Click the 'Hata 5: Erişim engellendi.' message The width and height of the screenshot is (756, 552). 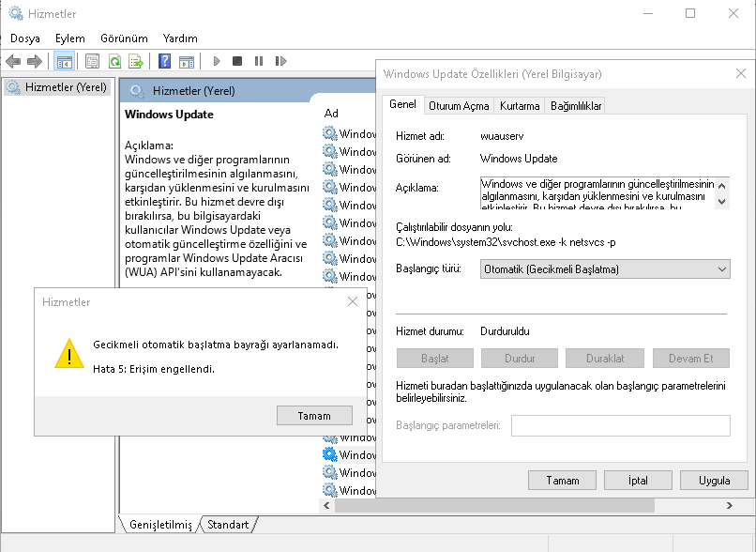[154, 369]
